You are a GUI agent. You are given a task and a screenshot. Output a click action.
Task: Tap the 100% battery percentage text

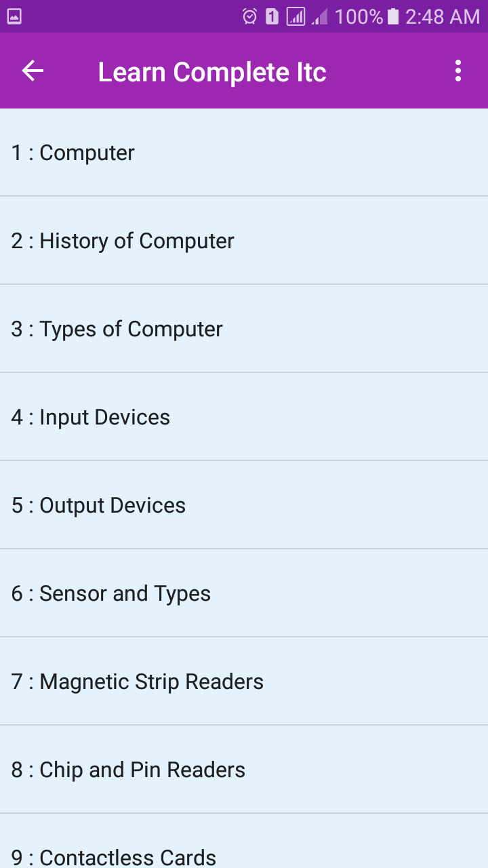point(359,16)
